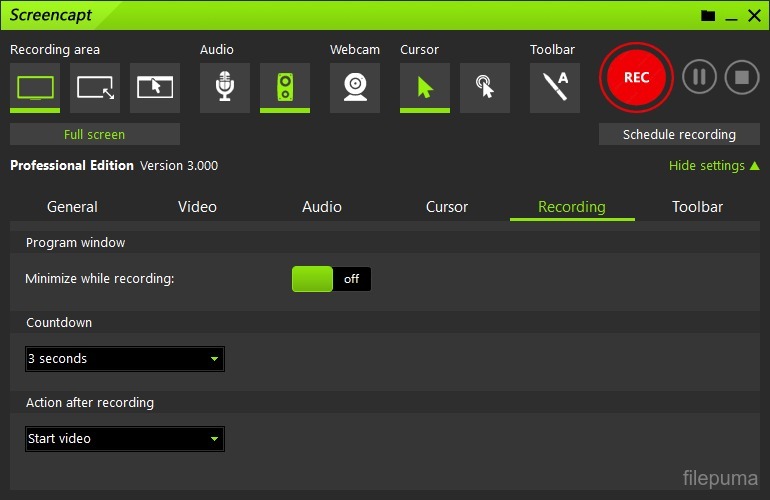Image resolution: width=770 pixels, height=500 pixels.
Task: Enable cursor click effects icon
Action: pyautogui.click(x=485, y=87)
